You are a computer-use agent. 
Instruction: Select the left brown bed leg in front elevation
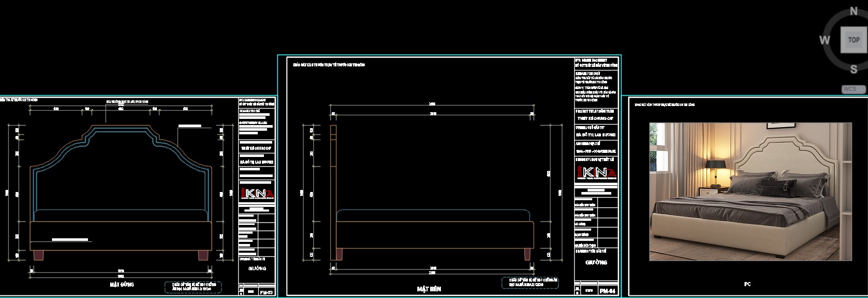coord(39,255)
